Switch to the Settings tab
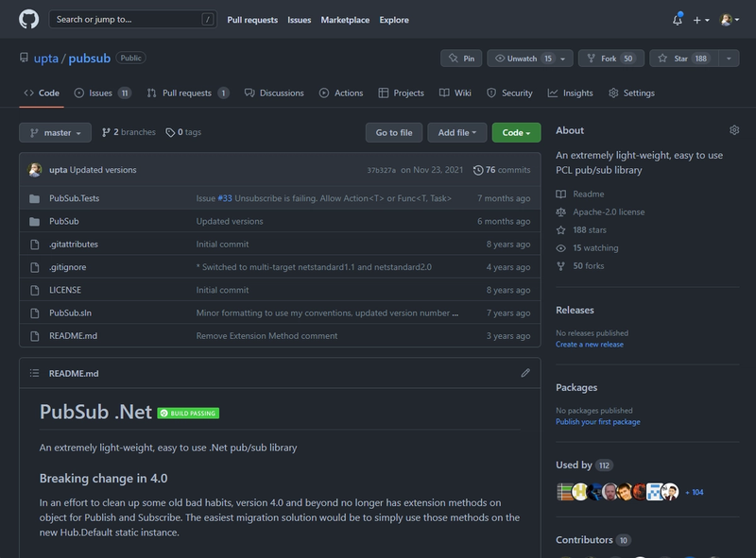Image resolution: width=756 pixels, height=558 pixels. pyautogui.click(x=631, y=93)
